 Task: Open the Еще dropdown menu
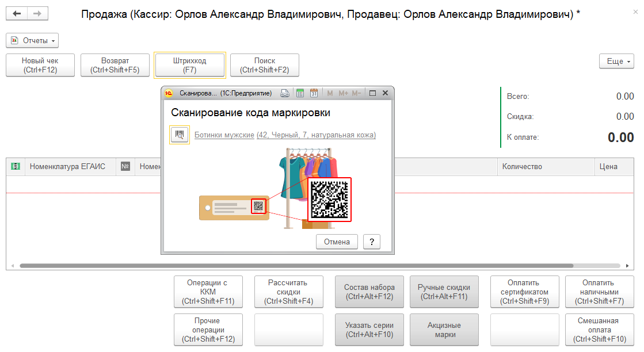pyautogui.click(x=616, y=62)
